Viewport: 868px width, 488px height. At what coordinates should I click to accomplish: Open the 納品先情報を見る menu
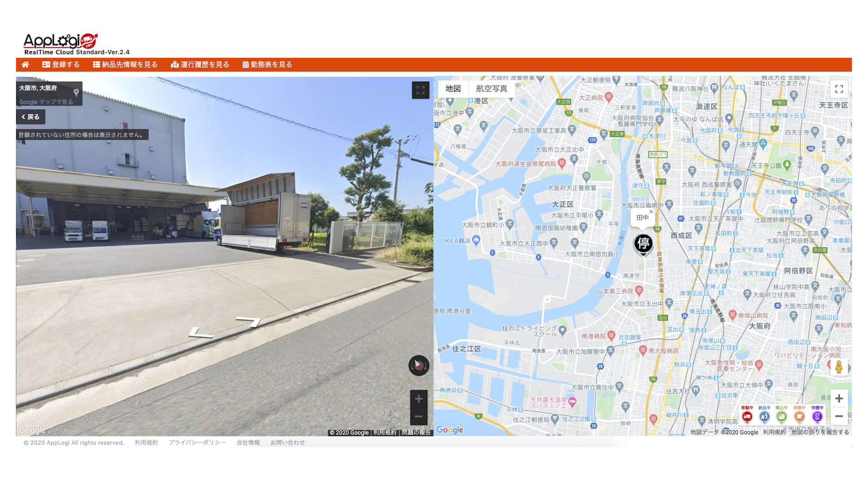pyautogui.click(x=125, y=65)
